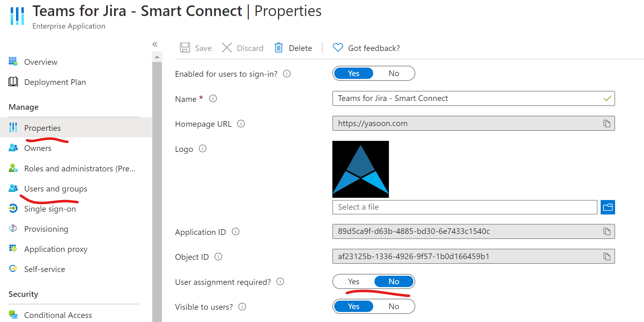Click the application logo thumbnail
This screenshot has width=644, height=322.
click(361, 169)
